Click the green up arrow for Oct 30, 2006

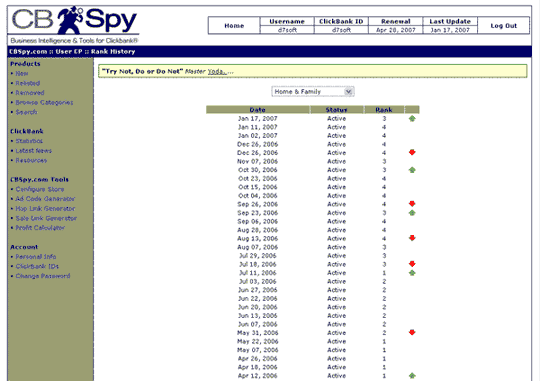412,170
